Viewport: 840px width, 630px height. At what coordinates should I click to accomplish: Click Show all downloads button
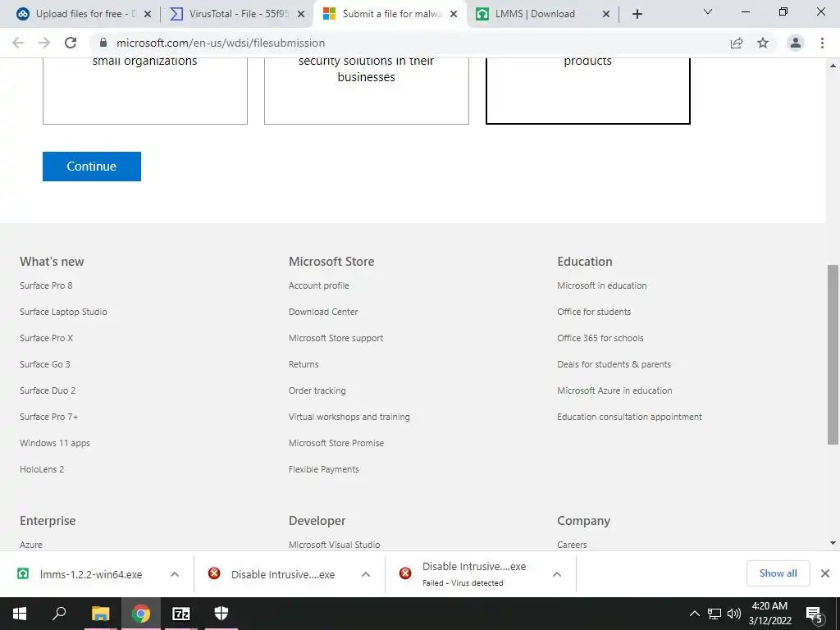pos(778,573)
